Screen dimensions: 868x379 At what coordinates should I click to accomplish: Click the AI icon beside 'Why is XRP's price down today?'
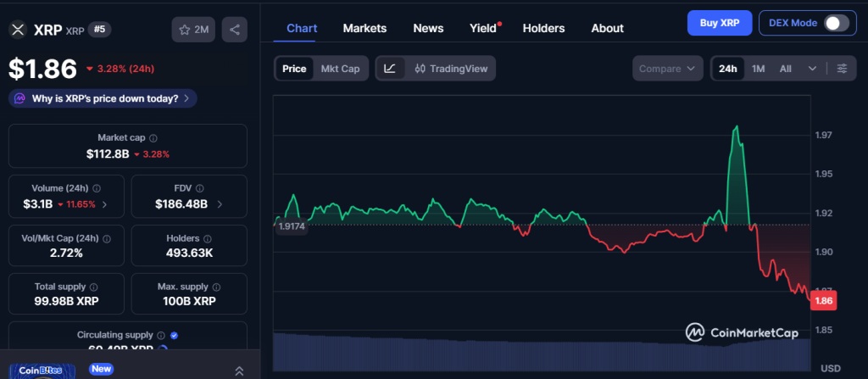point(19,98)
